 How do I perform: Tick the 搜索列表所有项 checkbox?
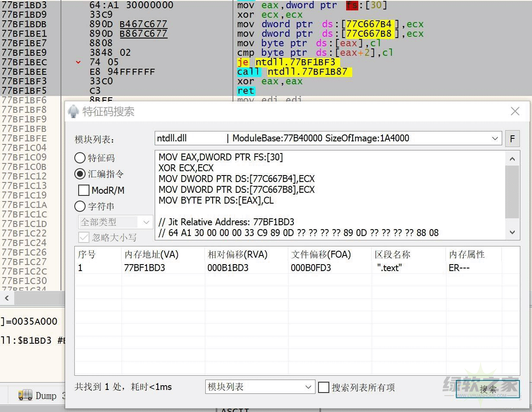[x=323, y=387]
